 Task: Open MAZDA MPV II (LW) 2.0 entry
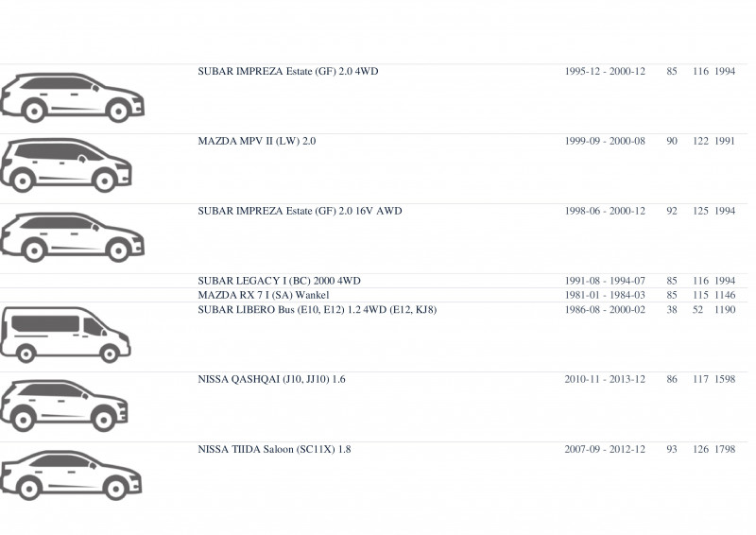click(256, 142)
